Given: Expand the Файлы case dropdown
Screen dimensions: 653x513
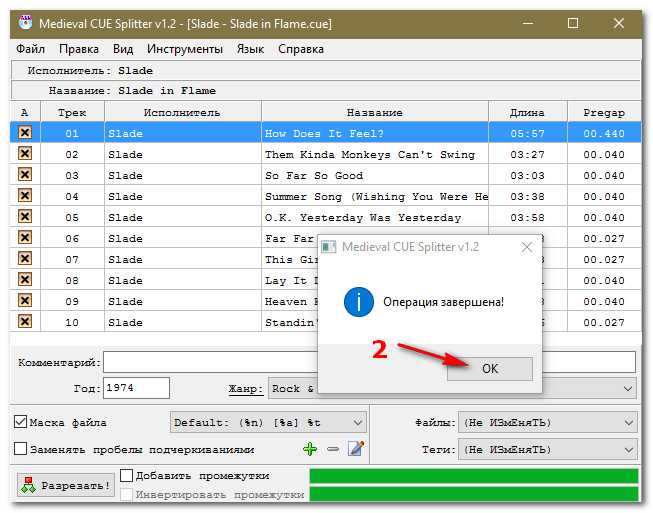Looking at the screenshot, I should tap(548, 423).
